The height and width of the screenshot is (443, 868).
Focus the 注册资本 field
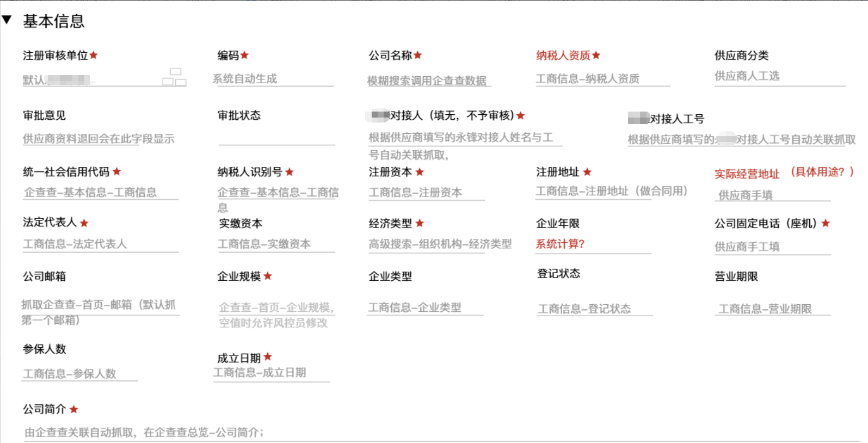pos(426,192)
